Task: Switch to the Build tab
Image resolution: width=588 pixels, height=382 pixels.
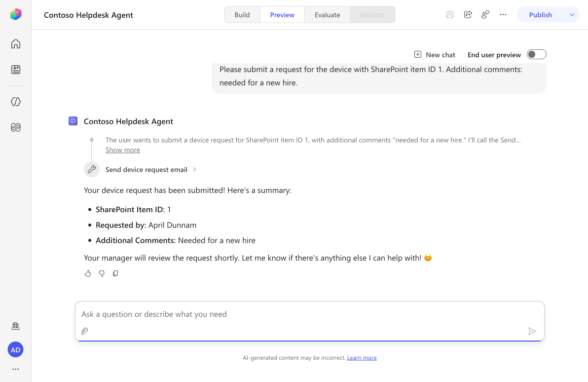Action: point(242,15)
